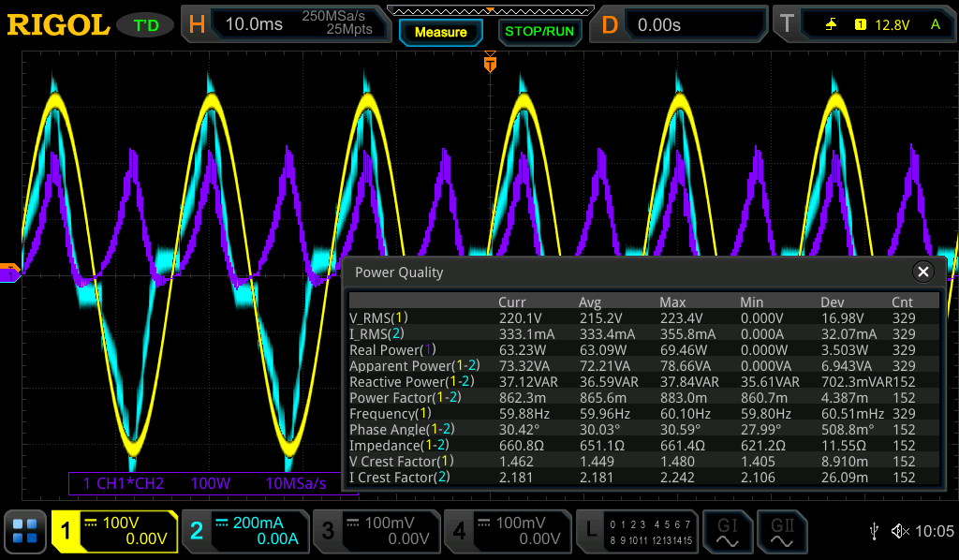This screenshot has width=959, height=560.
Task: Click the USB device status icon
Action: point(874,531)
